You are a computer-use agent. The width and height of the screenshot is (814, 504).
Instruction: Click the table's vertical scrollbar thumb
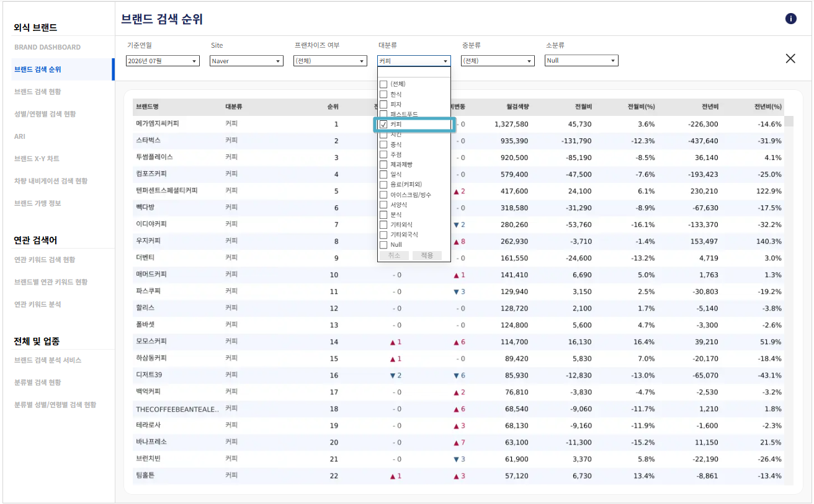789,121
